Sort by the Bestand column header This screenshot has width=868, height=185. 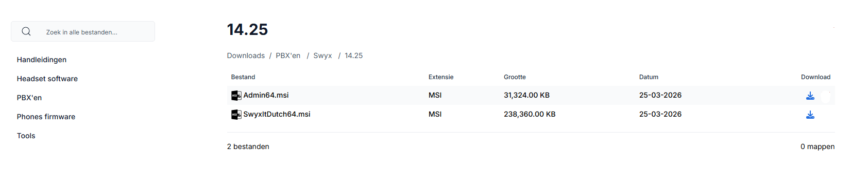[x=243, y=77]
